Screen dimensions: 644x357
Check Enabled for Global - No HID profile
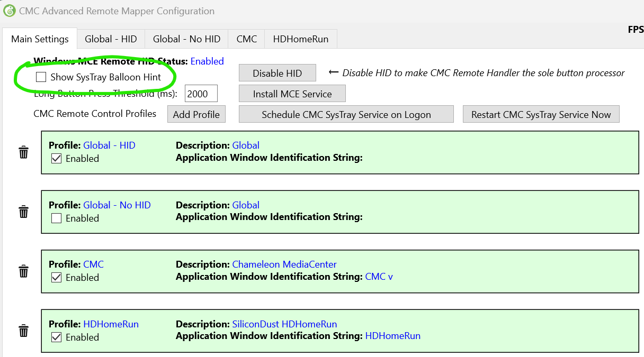click(57, 218)
